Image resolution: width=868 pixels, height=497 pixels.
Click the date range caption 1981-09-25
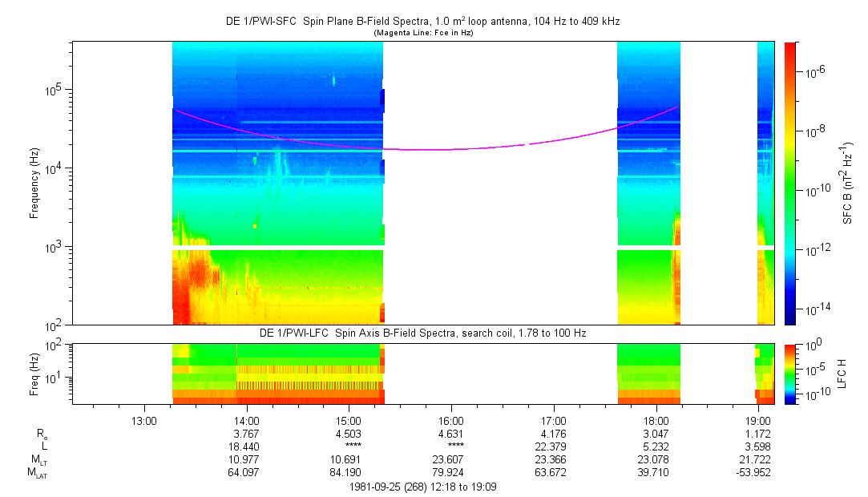(x=422, y=487)
